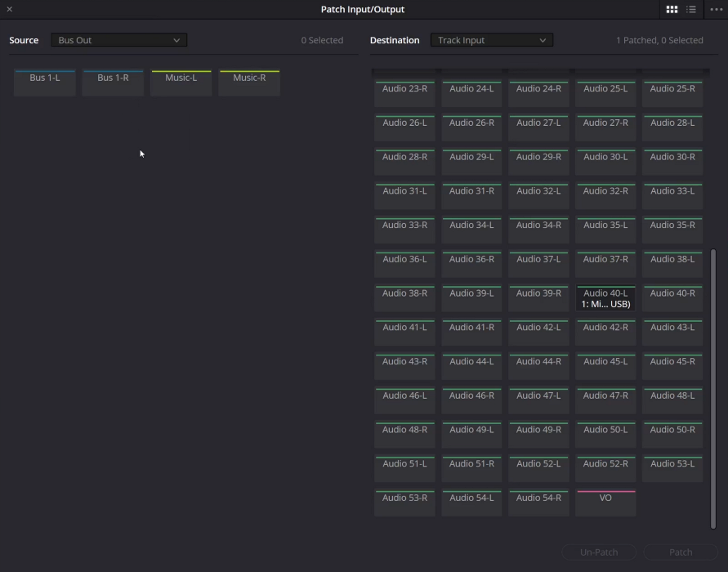Select the Audio 50-R destination

click(x=672, y=435)
